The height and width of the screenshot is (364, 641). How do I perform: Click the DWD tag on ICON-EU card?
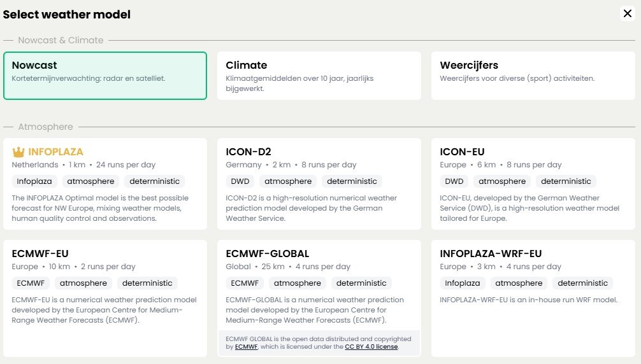454,181
